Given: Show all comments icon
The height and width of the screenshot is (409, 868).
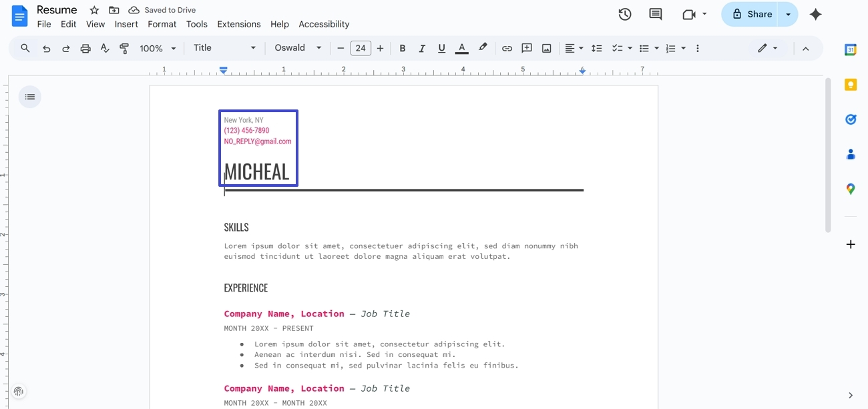Looking at the screenshot, I should pyautogui.click(x=656, y=14).
